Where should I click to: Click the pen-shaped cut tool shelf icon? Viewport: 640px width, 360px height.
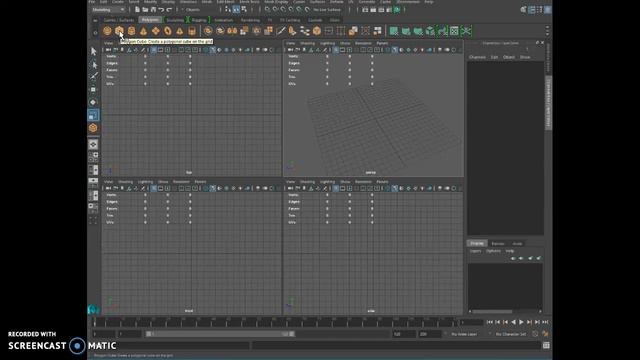click(x=281, y=31)
